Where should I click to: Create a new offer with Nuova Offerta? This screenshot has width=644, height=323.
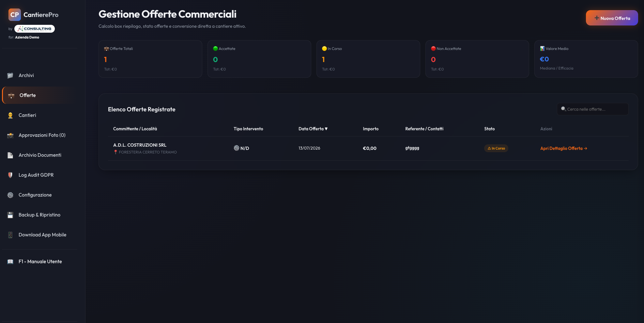pos(612,18)
